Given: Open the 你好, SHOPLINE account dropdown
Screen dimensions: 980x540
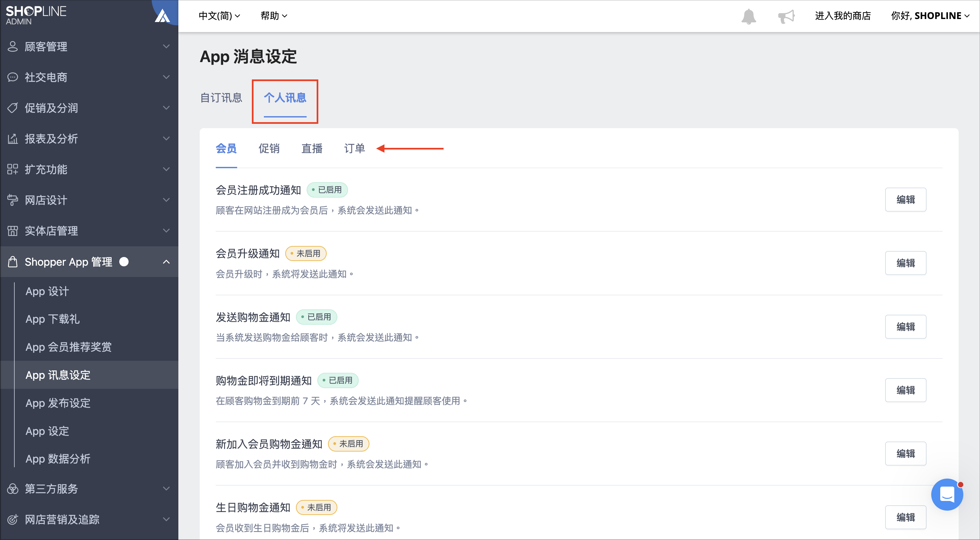Looking at the screenshot, I should pyautogui.click(x=931, y=16).
